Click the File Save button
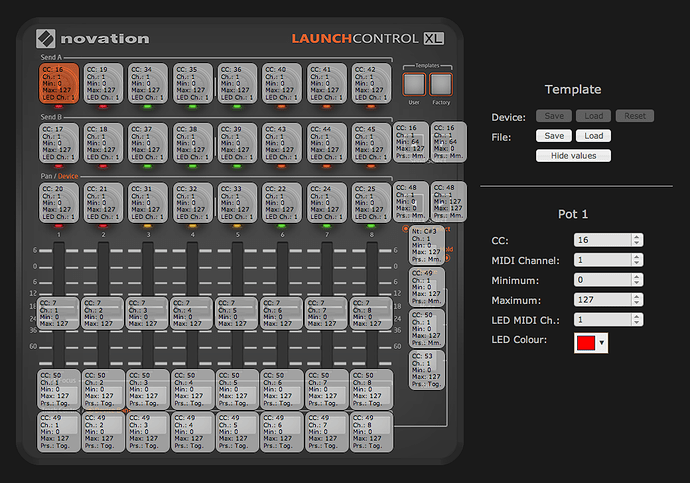The height and width of the screenshot is (483, 690). pos(554,135)
